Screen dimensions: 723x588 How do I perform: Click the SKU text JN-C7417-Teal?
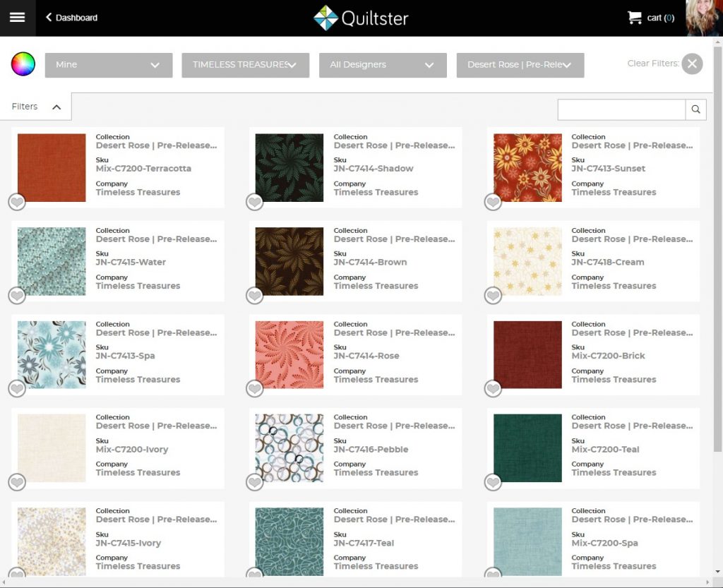[x=364, y=543]
